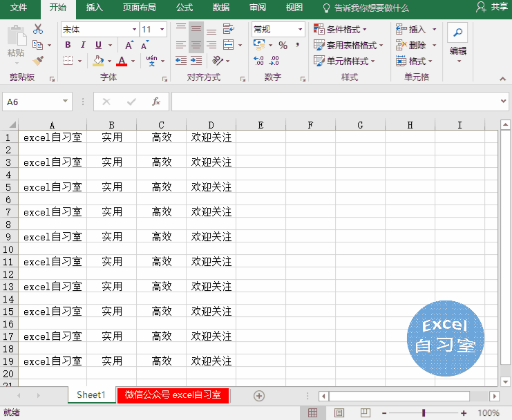The height and width of the screenshot is (420, 512).
Task: Open the number format dropdown 常规
Action: pyautogui.click(x=300, y=30)
